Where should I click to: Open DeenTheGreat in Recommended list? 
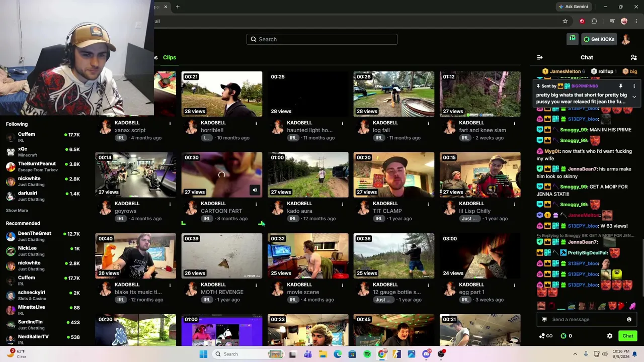click(x=43, y=236)
